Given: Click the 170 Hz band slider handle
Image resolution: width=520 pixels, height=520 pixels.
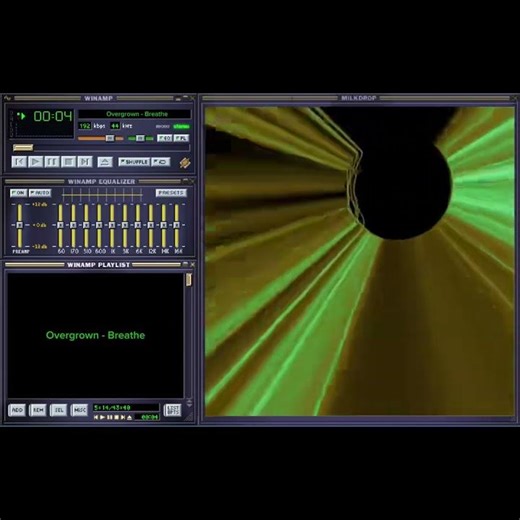Looking at the screenshot, I should click(x=73, y=225).
